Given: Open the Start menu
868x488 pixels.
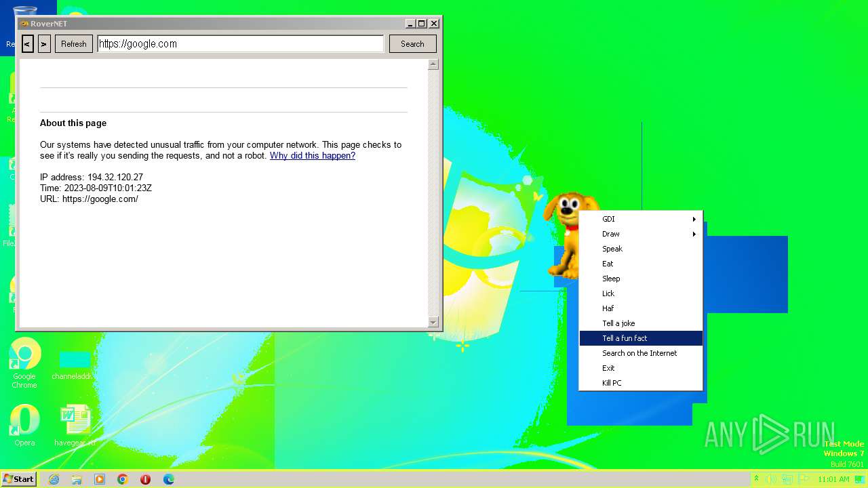Looking at the screenshot, I should point(18,479).
